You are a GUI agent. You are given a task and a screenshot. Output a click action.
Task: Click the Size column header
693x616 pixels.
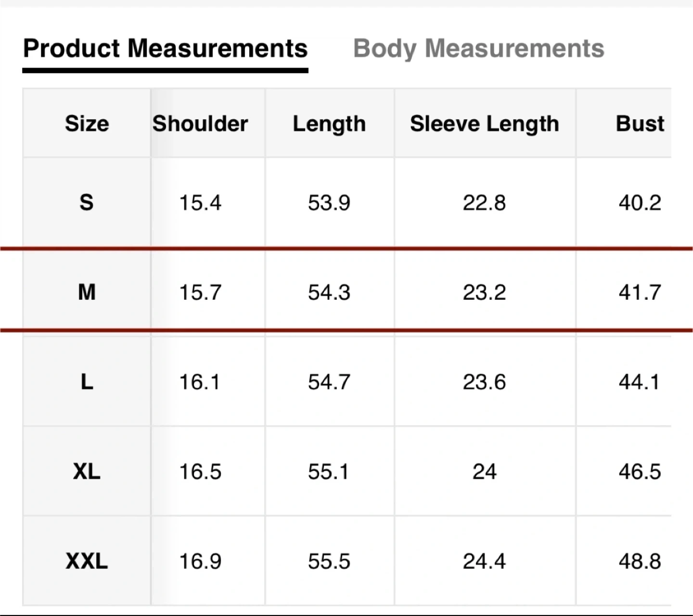click(x=87, y=124)
